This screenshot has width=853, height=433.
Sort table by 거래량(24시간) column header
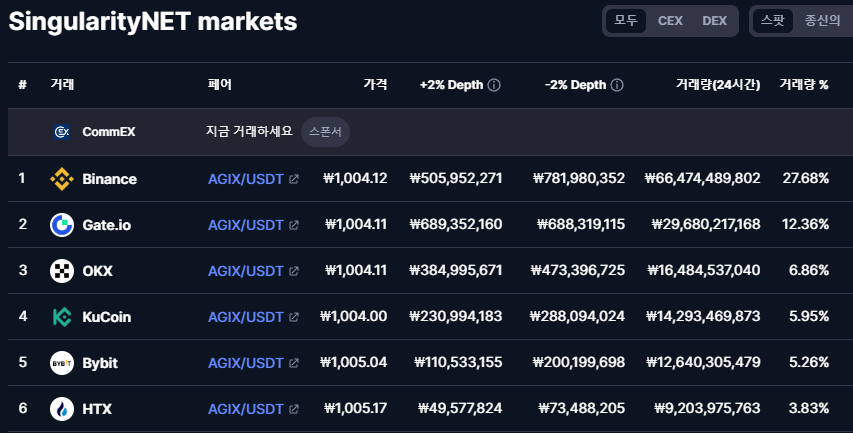click(717, 86)
